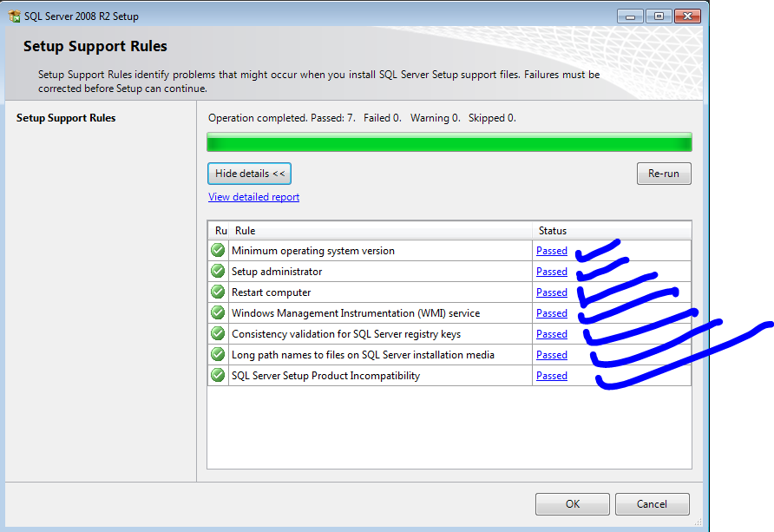Open Passed status for Restart computer

pos(552,292)
